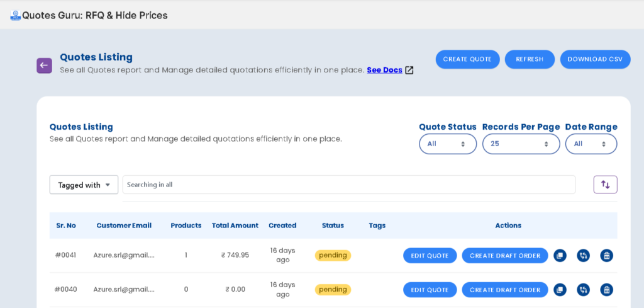Delete quote #0040 with trash icon
Viewport: 644px width, 308px height.
tap(606, 290)
